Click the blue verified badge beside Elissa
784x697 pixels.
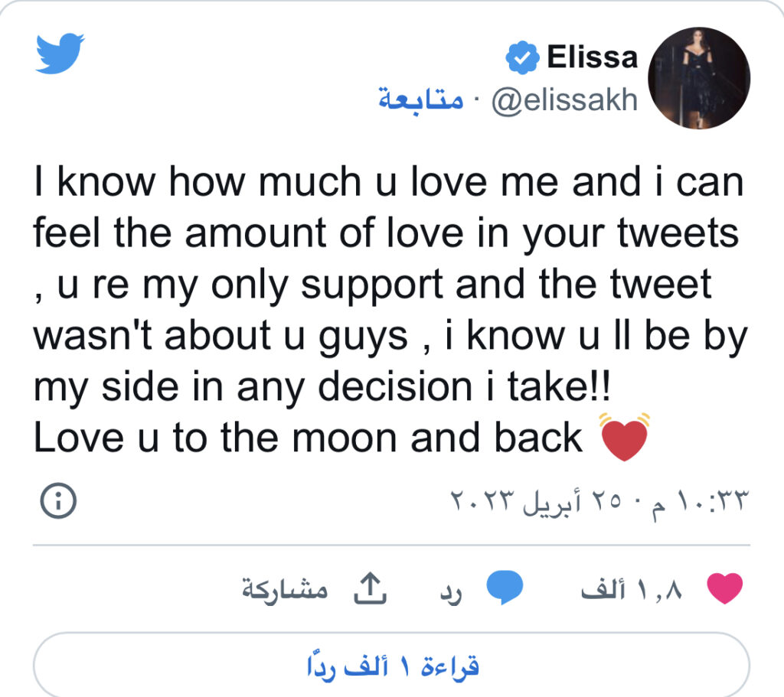tap(524, 58)
